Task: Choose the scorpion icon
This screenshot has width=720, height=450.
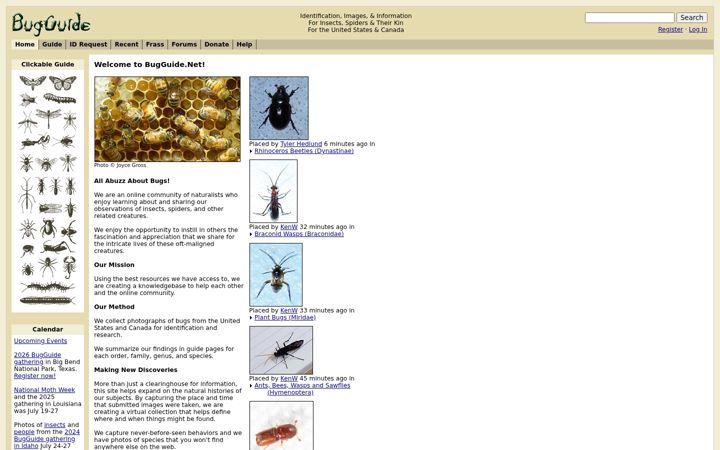Action: click(69, 267)
